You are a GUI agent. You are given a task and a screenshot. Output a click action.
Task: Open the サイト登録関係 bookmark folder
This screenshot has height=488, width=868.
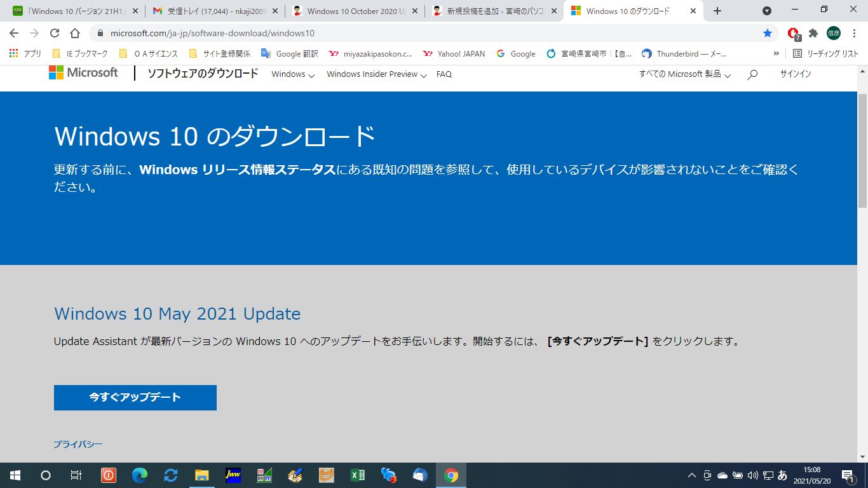coord(219,54)
